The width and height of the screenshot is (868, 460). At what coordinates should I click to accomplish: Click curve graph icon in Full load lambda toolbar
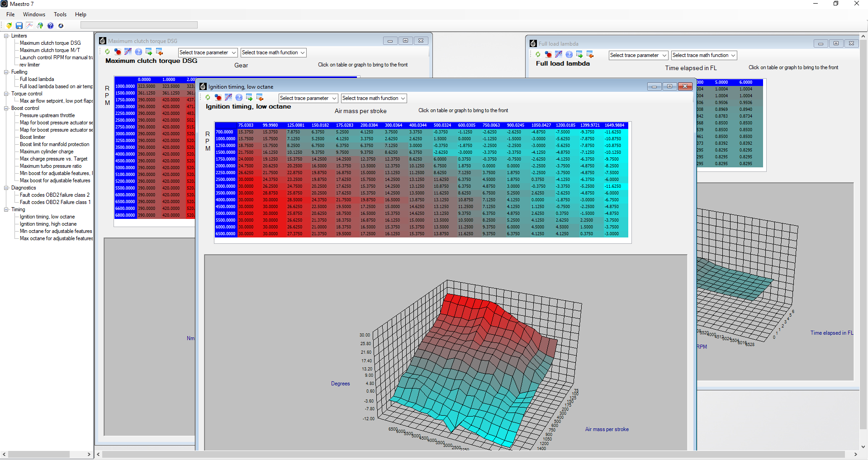pyautogui.click(x=559, y=55)
